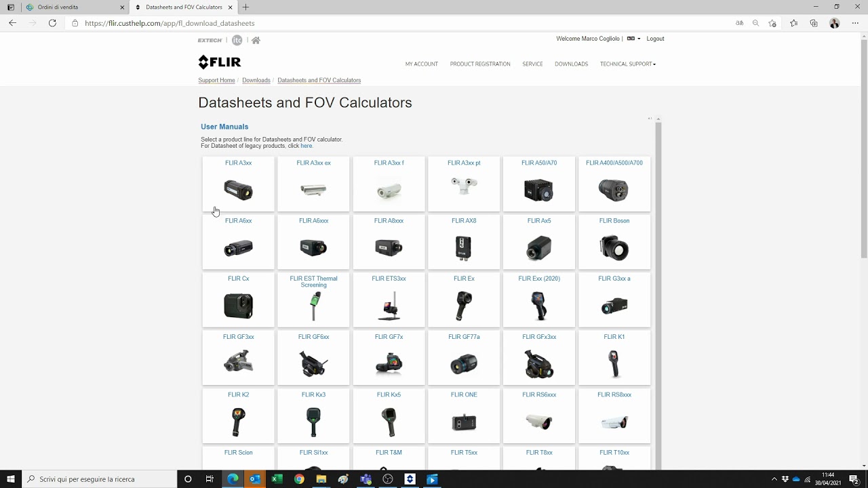Screen dimensions: 868x488
Task: Select the FLIR K1 camera image
Action: (614, 365)
